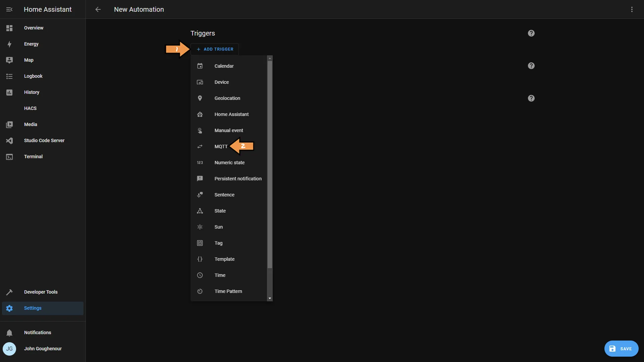Click the help icon next to Triggers
Viewport: 644px width, 362px height.
(x=531, y=33)
